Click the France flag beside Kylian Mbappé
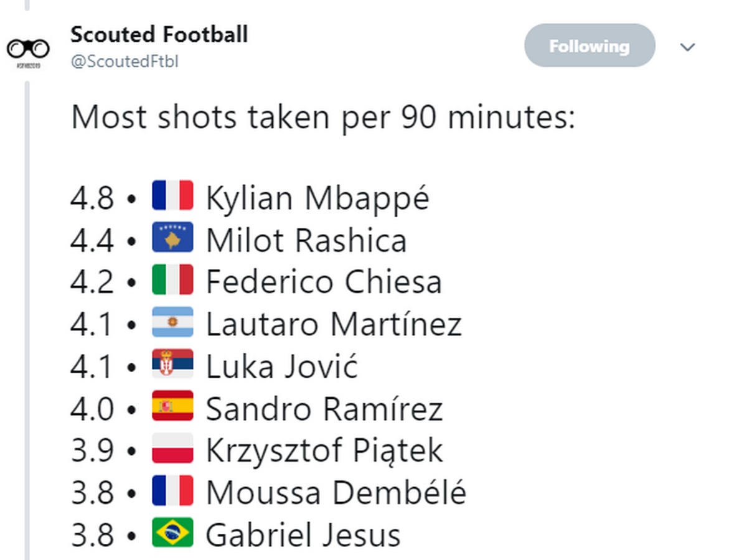The height and width of the screenshot is (560, 734). click(172, 195)
